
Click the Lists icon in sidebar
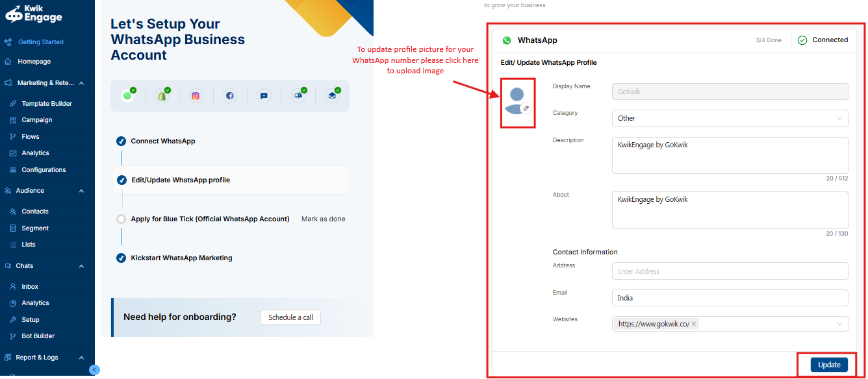14,245
